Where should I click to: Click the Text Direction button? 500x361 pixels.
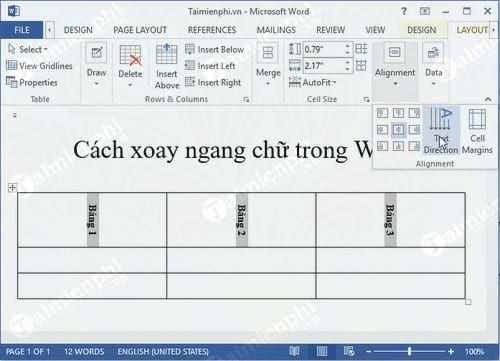point(441,131)
